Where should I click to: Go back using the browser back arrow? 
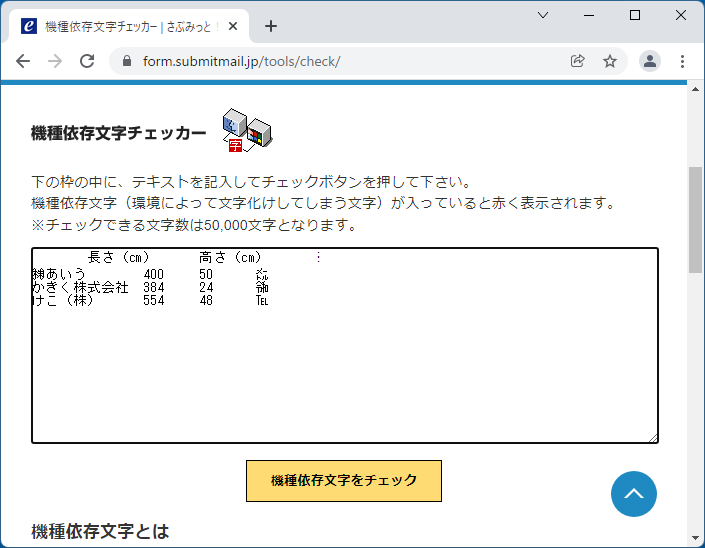23,61
